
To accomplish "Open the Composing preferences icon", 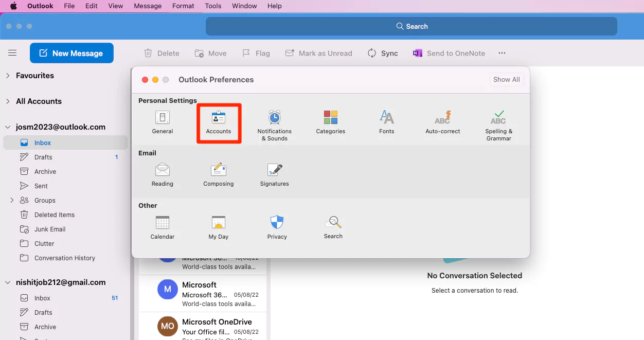I will coord(218,175).
